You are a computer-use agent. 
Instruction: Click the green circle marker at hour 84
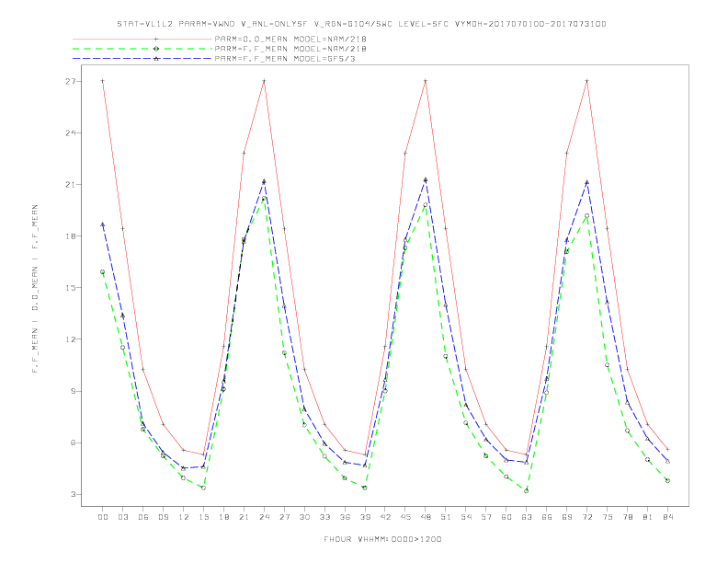pyautogui.click(x=667, y=481)
